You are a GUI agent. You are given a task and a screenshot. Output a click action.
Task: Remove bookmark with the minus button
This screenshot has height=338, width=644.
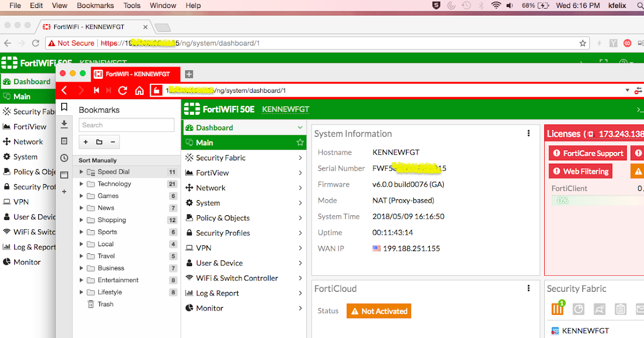(x=113, y=142)
